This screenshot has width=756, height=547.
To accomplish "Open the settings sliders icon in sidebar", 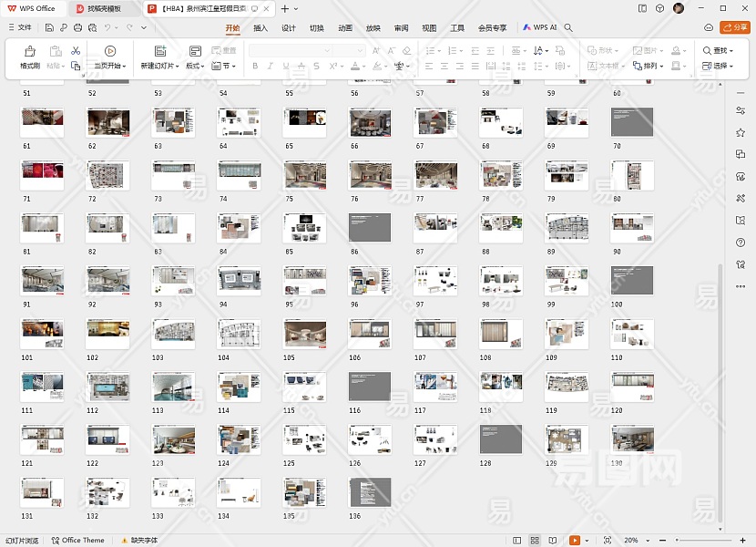I will [x=741, y=110].
